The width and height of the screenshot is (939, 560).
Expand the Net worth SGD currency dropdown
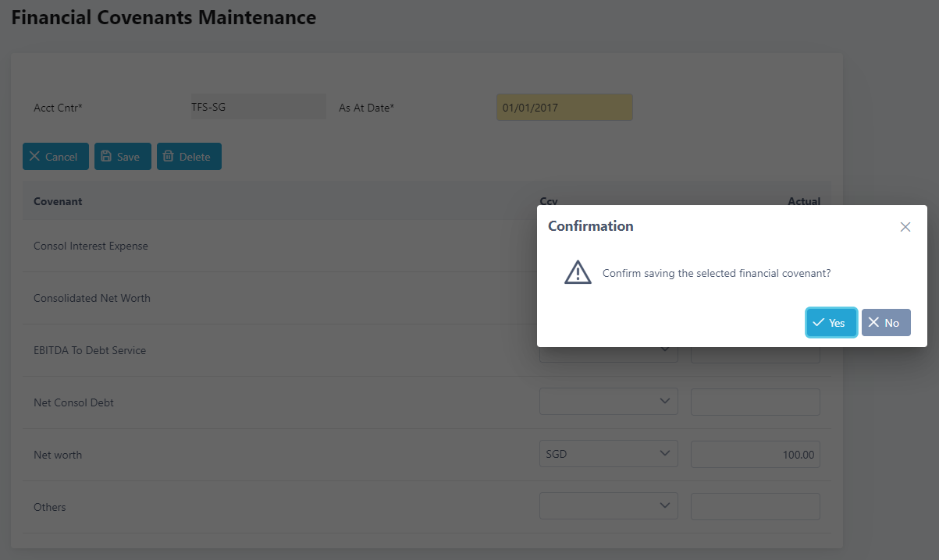(x=608, y=455)
